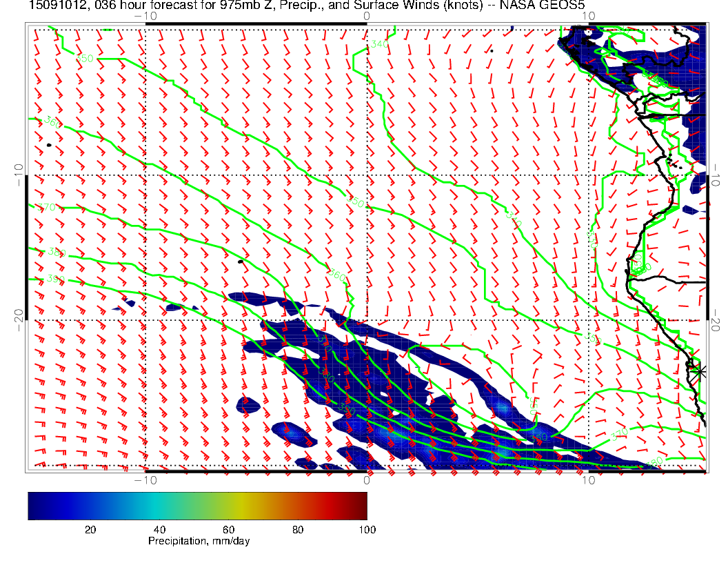Click the 340 contour label near top center
Viewport: 728px width, 563px height.
379,45
